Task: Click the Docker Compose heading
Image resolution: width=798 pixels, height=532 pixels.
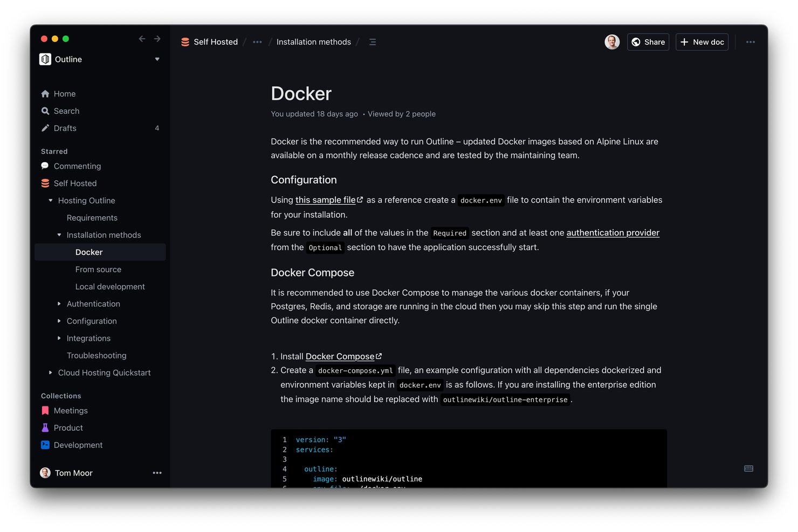Action: point(313,273)
